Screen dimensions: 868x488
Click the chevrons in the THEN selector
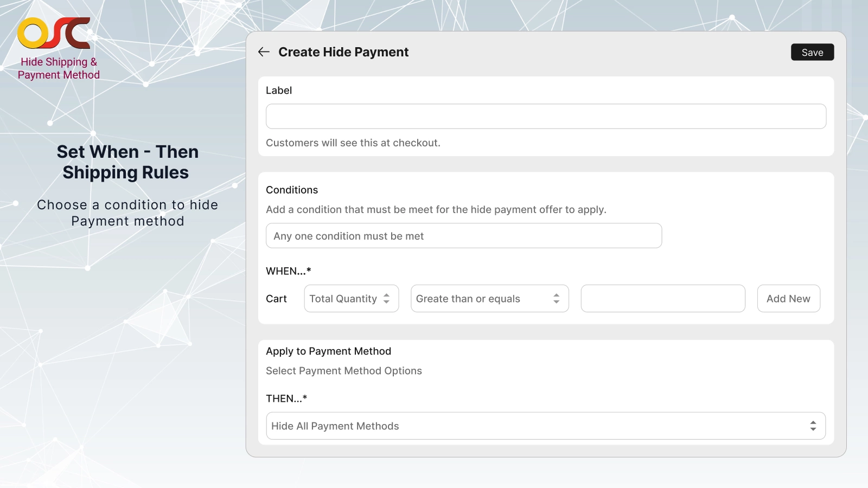(x=813, y=426)
